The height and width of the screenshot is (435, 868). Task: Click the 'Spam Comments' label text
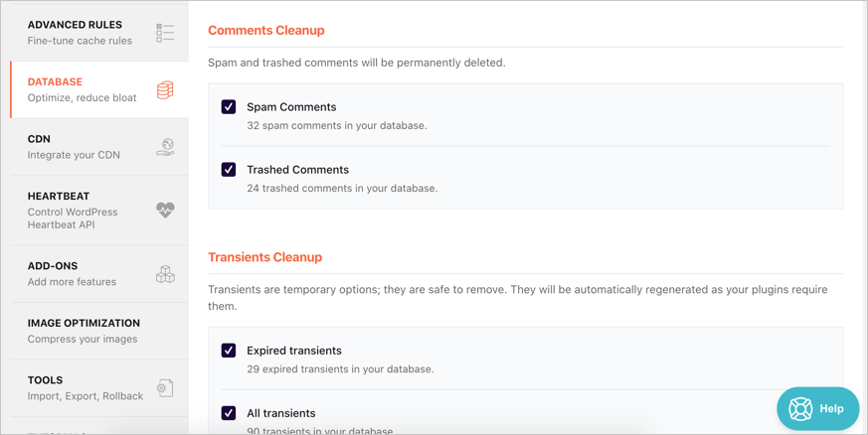(291, 107)
